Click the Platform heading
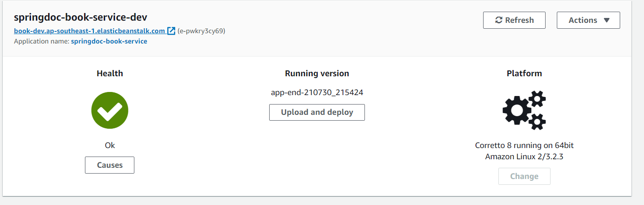Viewport: 644px width, 205px height. 524,73
